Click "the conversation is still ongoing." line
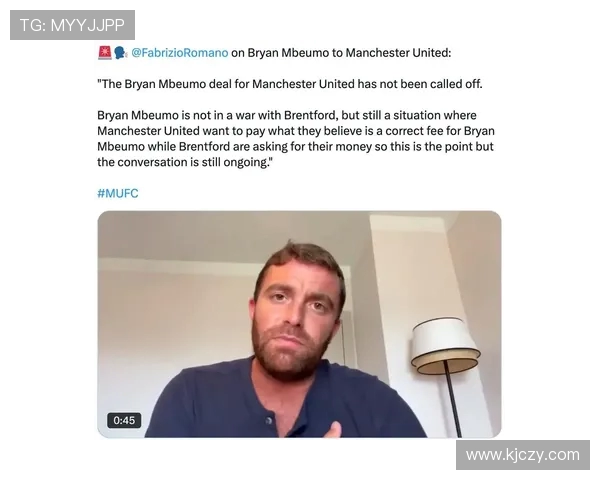The height and width of the screenshot is (480, 600). click(184, 162)
